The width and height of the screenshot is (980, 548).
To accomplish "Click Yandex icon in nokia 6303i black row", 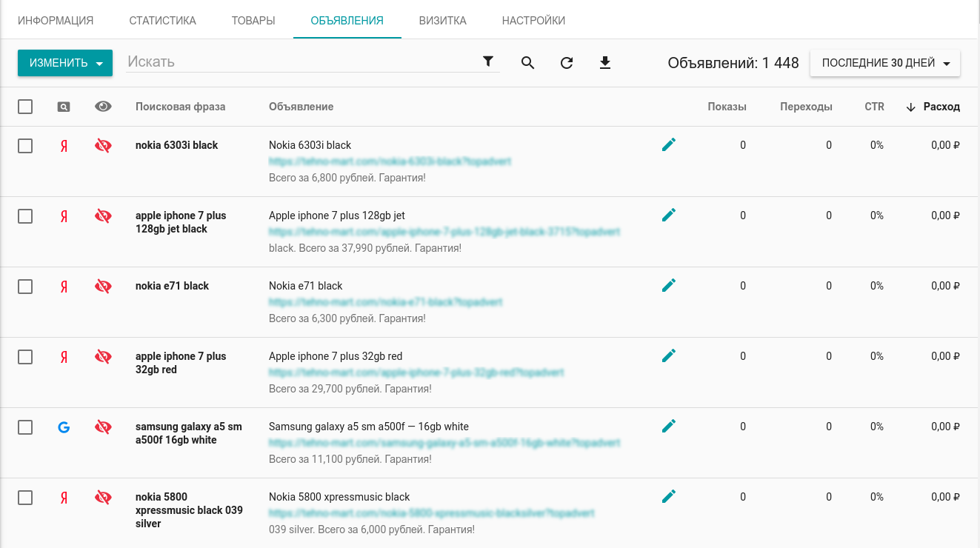I will click(64, 146).
